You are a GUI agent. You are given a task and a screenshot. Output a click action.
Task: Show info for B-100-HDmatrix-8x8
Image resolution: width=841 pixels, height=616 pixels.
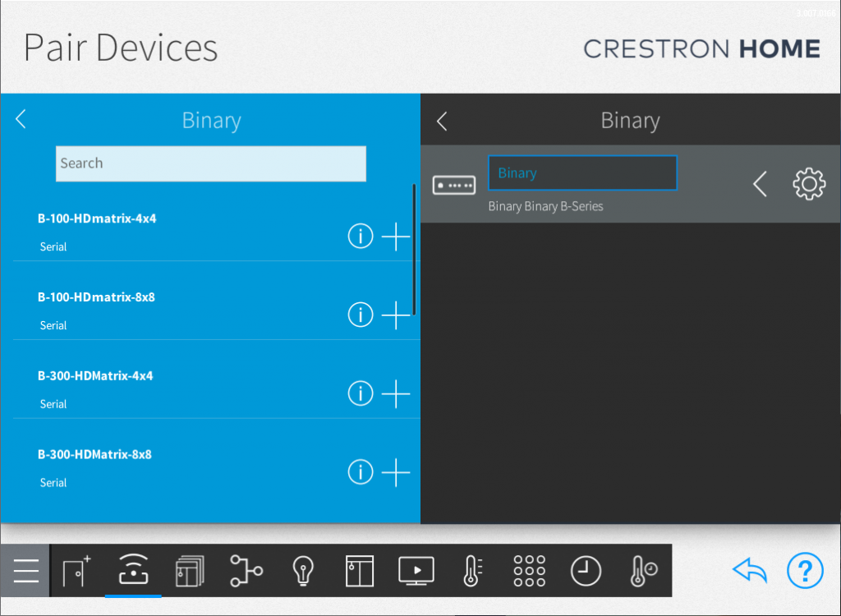point(361,315)
